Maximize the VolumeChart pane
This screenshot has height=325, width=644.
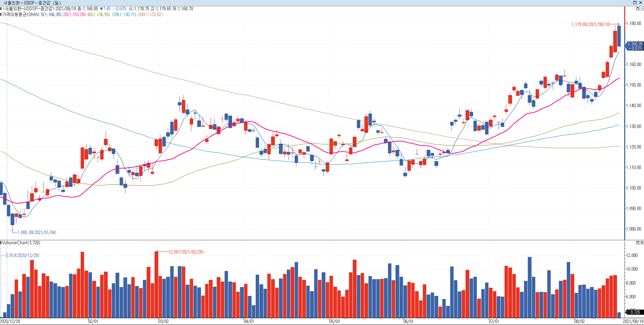pos(638,243)
